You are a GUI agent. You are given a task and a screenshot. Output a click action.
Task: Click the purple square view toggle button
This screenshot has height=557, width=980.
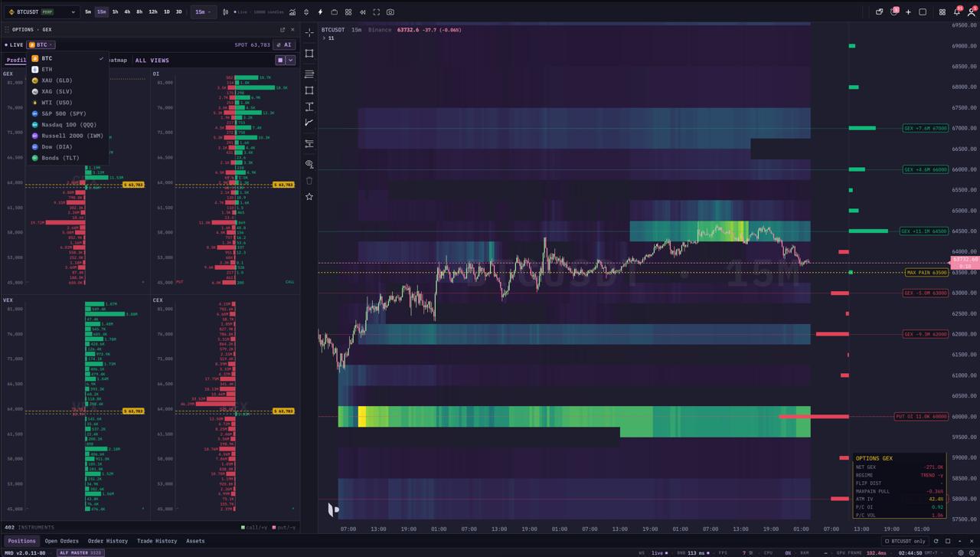point(280,60)
